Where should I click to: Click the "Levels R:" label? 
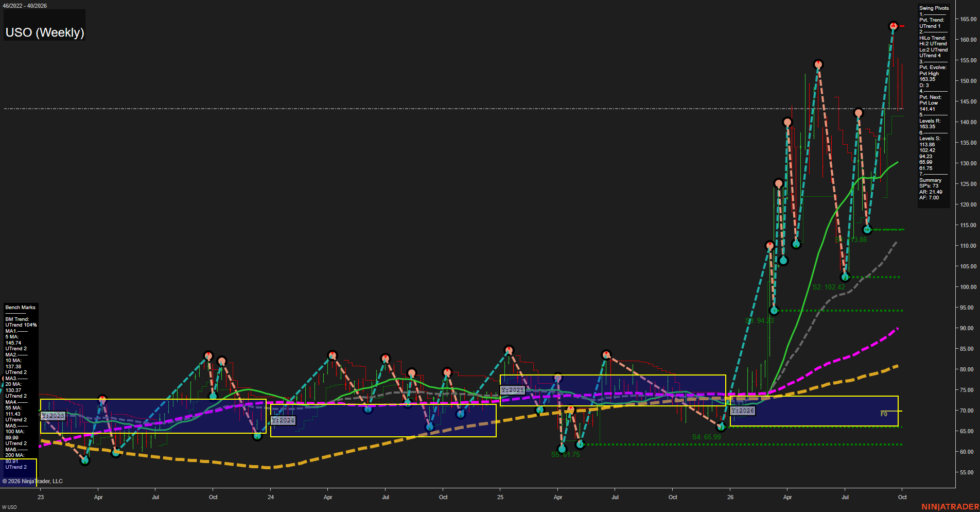coord(930,121)
